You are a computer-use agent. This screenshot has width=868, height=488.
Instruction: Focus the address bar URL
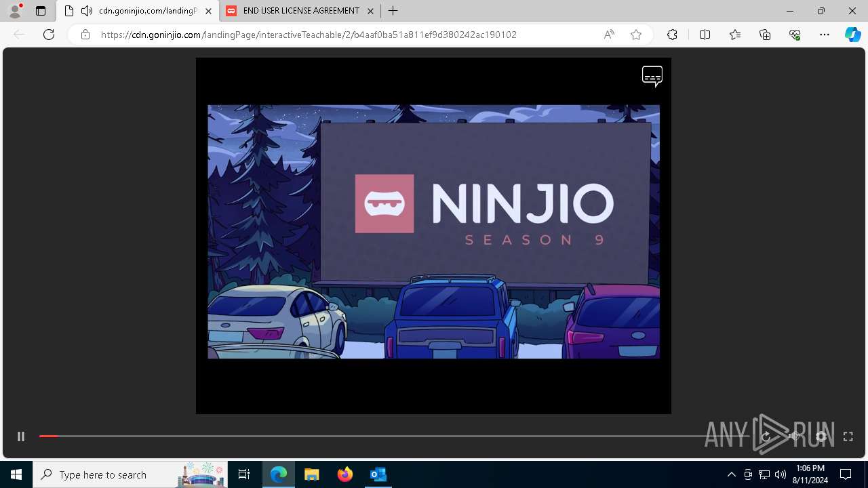(x=309, y=35)
